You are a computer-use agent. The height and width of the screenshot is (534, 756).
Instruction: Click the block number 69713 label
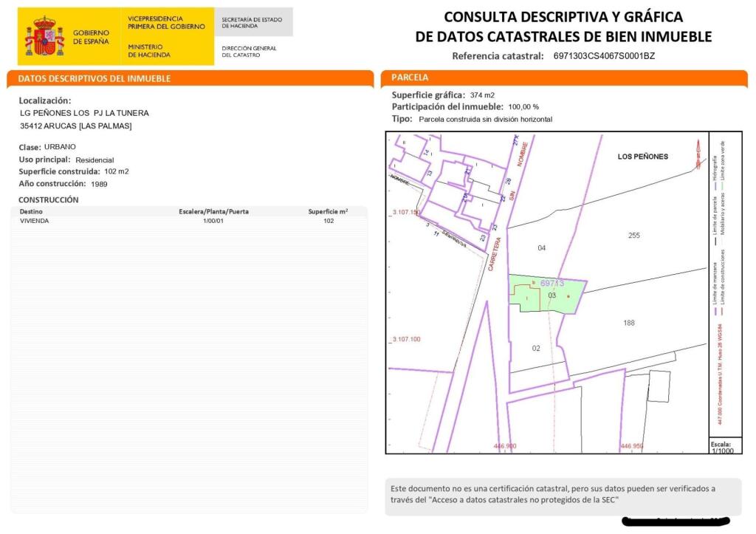(x=552, y=283)
